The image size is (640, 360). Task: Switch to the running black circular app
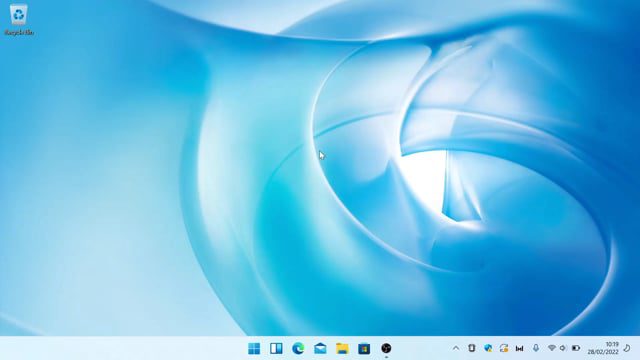coord(386,348)
